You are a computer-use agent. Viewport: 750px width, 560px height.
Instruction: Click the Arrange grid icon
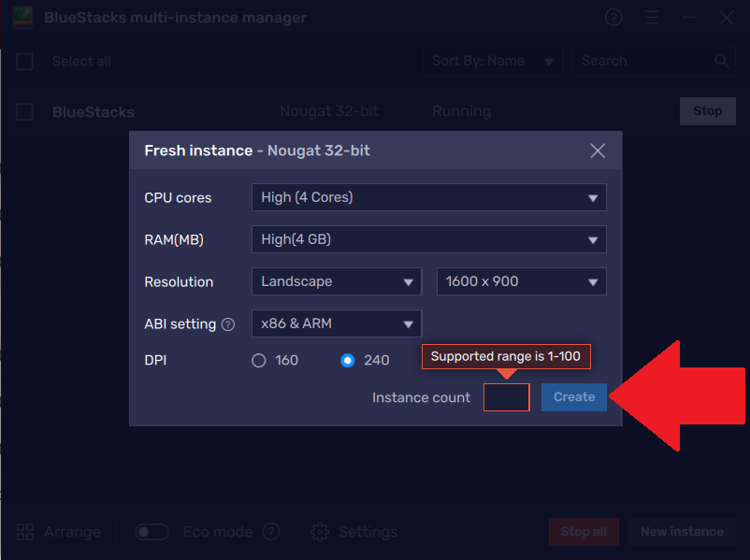25,532
